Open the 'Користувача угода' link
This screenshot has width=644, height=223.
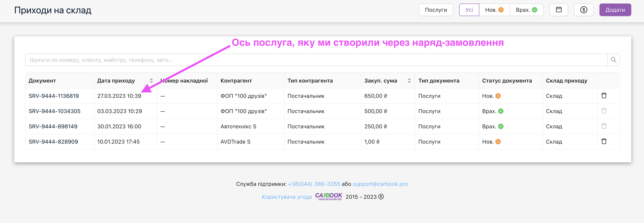[287, 197]
